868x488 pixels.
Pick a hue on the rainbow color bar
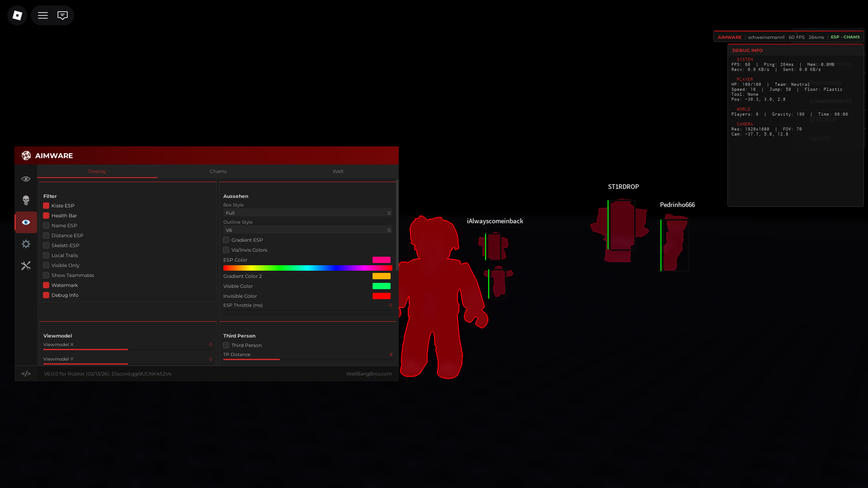(x=308, y=268)
